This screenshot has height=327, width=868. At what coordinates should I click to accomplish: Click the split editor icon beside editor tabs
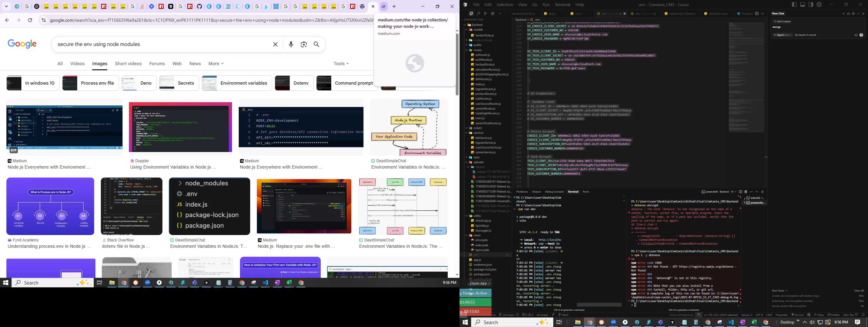coord(757,13)
